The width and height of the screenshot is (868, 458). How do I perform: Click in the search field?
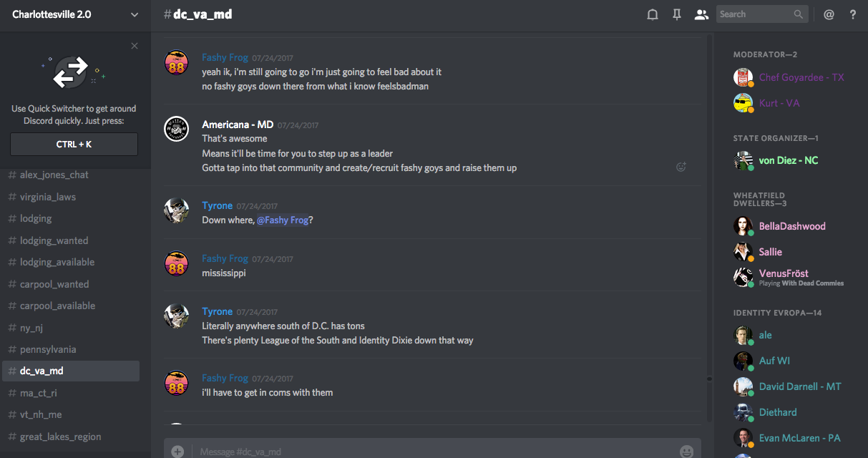click(755, 14)
